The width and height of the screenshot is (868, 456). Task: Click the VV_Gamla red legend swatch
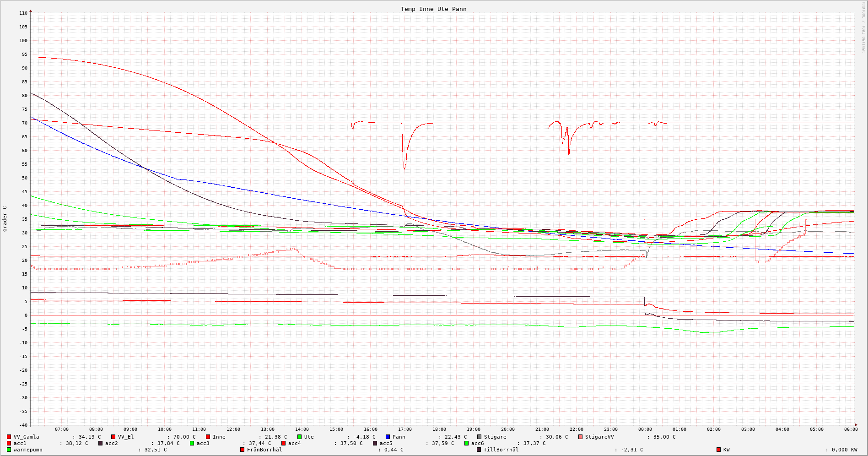pos(9,437)
